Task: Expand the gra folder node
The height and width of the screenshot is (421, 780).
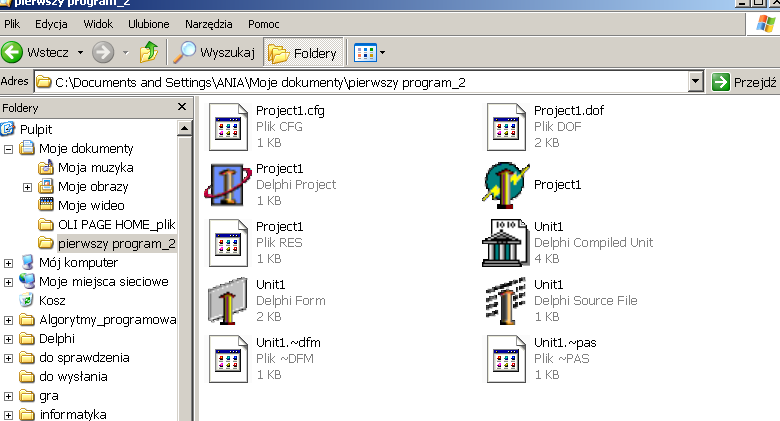Action: tap(8, 396)
